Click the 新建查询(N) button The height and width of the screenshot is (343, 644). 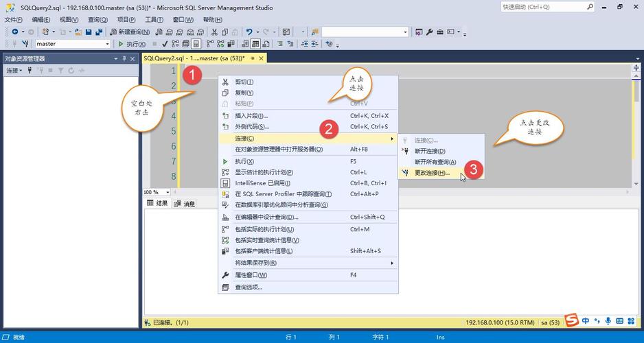[129, 32]
